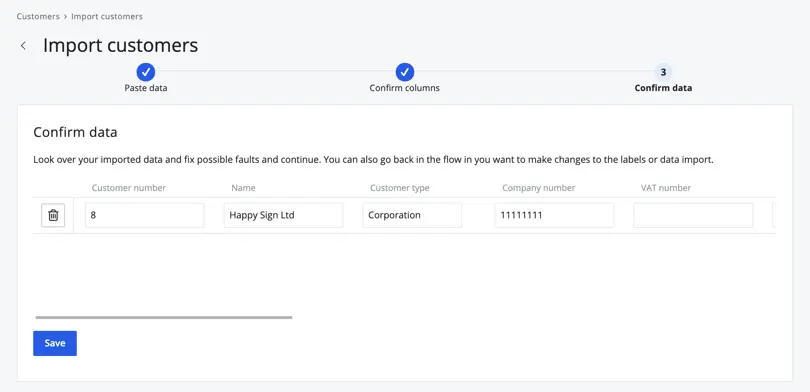
Task: Select the Paste data step label
Action: point(146,88)
